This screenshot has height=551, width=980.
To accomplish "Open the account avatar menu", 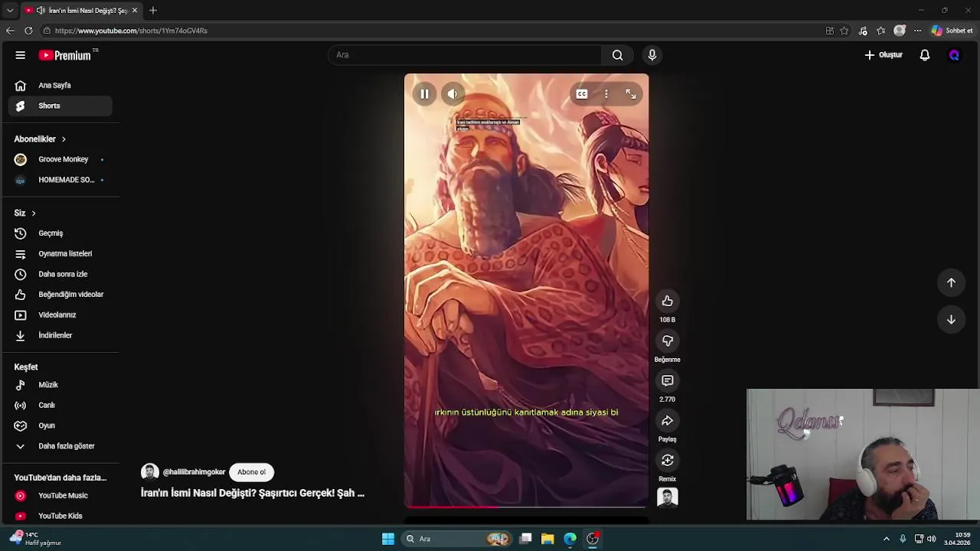I will (x=954, y=55).
